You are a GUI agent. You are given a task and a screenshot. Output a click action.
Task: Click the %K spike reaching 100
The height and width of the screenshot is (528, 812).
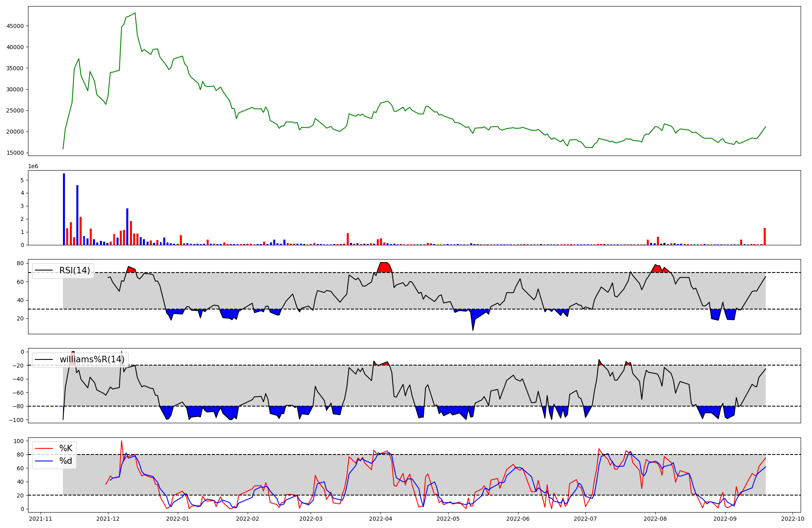(x=121, y=441)
